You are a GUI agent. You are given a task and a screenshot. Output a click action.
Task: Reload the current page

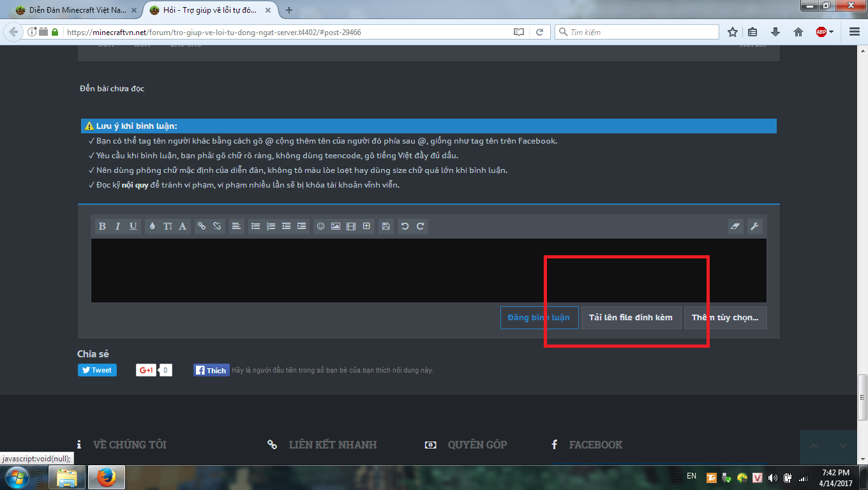539,32
